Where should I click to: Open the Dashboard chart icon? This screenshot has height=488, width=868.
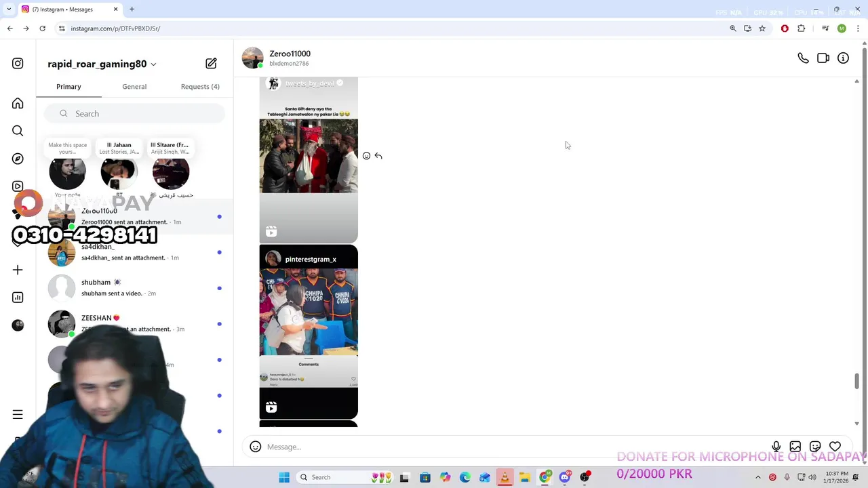click(x=18, y=298)
